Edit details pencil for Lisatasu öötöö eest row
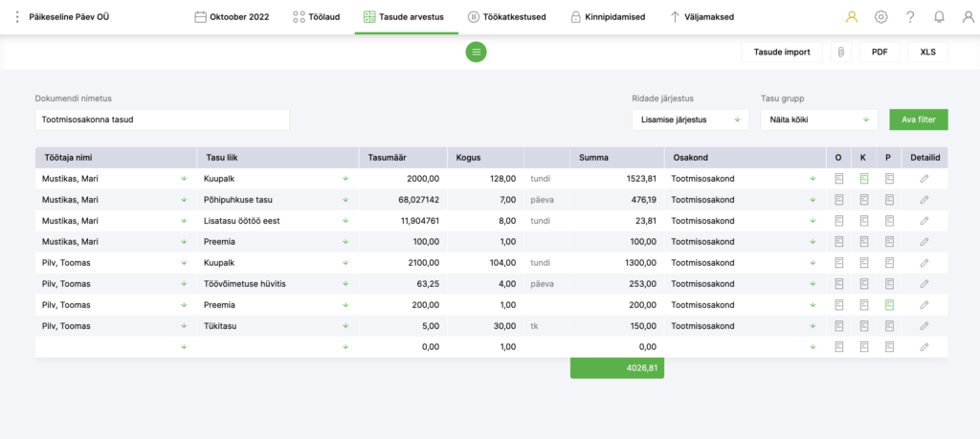 (x=924, y=221)
